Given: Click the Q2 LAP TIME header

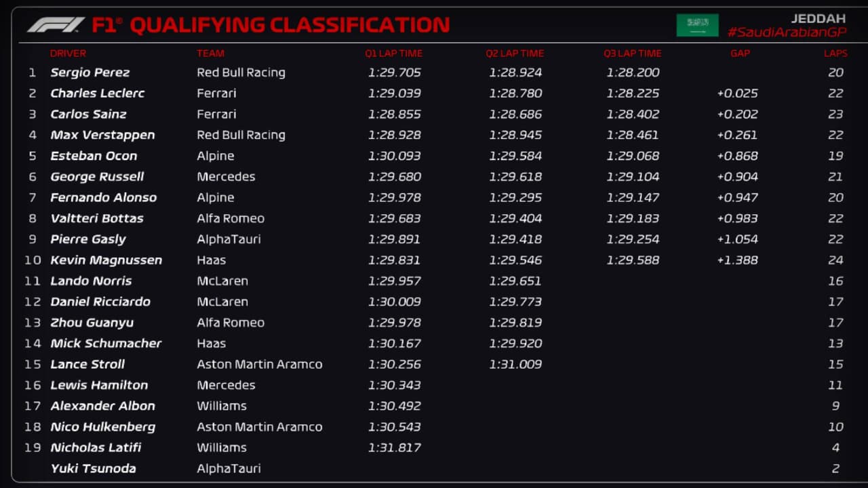Looking at the screenshot, I should (x=515, y=54).
